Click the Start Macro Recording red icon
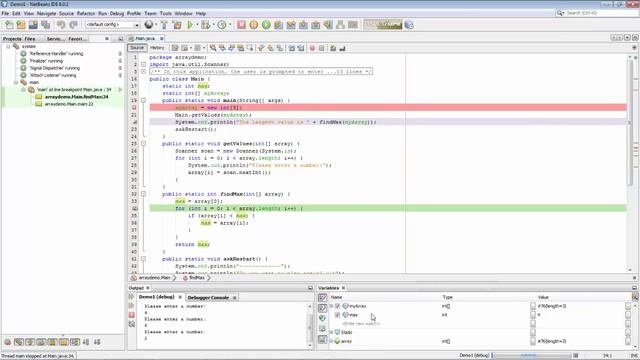Viewport: 640px width, 360px height. coord(312,48)
